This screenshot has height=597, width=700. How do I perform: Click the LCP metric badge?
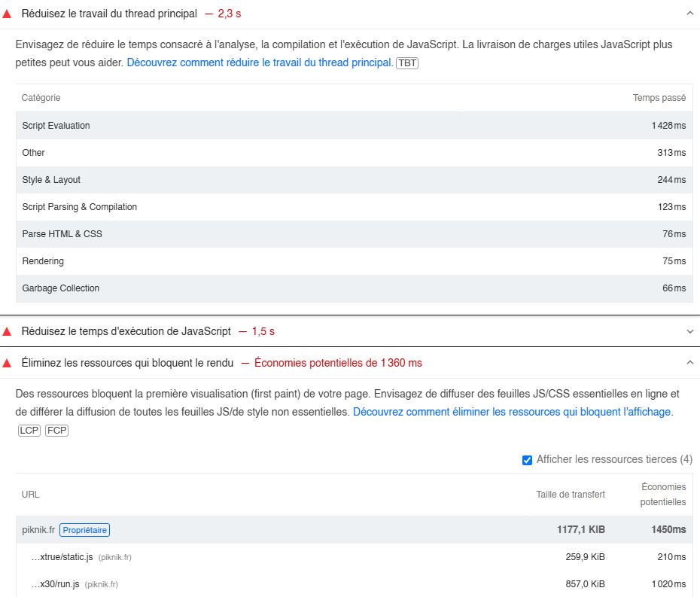29,431
